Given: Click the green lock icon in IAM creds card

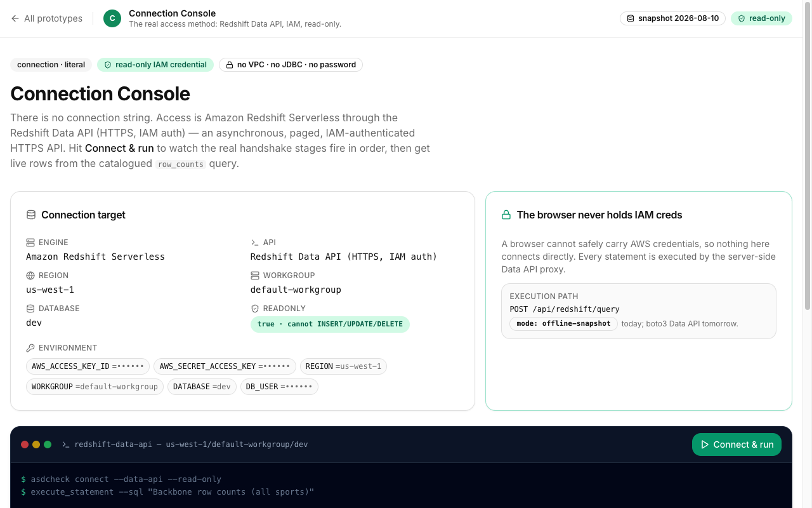Looking at the screenshot, I should tap(506, 215).
